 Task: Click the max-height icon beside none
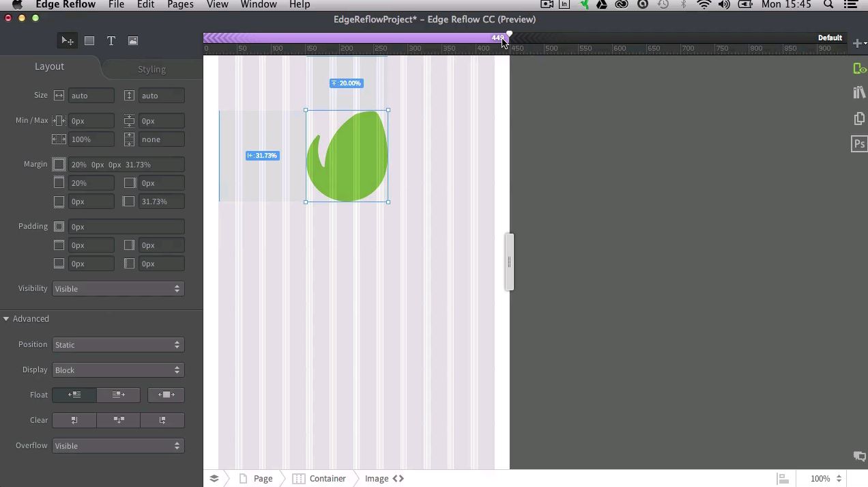[x=129, y=139]
